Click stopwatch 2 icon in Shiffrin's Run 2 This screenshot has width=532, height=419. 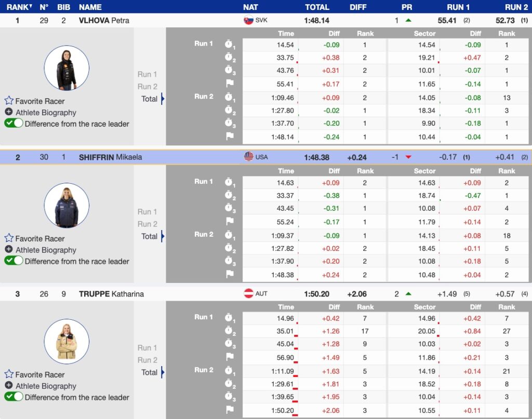(230, 248)
